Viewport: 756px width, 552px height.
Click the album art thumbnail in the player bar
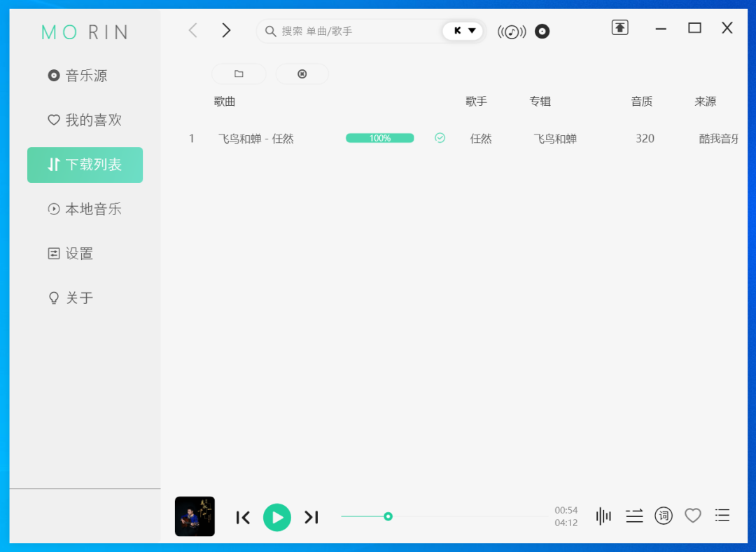tap(195, 516)
